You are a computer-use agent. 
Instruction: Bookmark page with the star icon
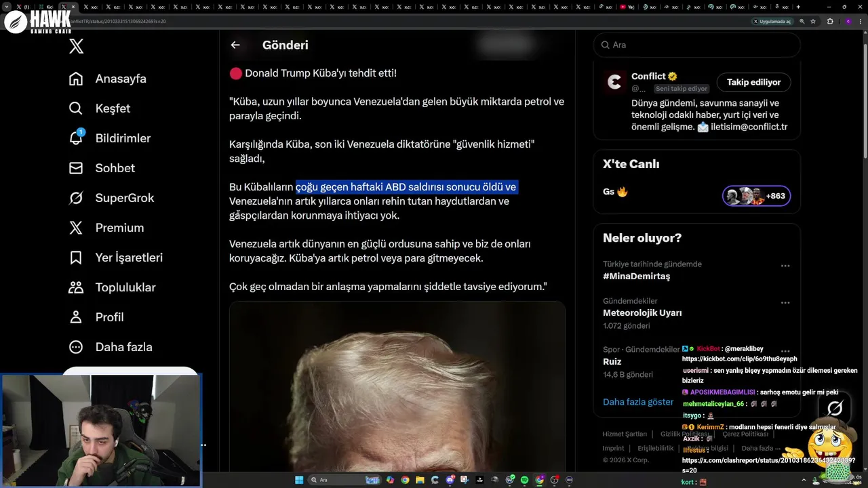(x=813, y=21)
